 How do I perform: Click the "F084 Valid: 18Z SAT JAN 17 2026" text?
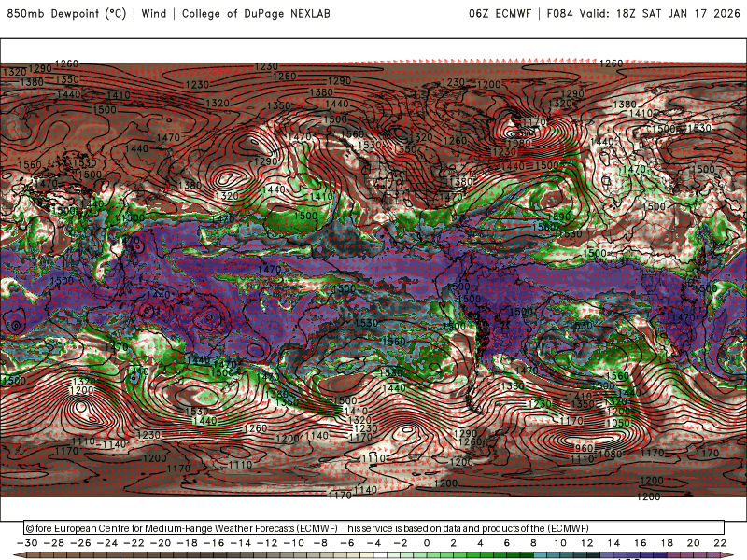[x=643, y=13]
